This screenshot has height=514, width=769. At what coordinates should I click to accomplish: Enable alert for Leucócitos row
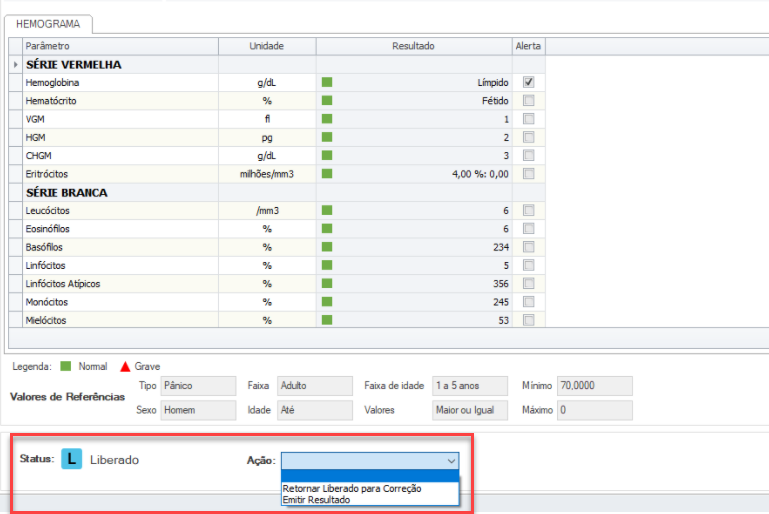point(528,210)
